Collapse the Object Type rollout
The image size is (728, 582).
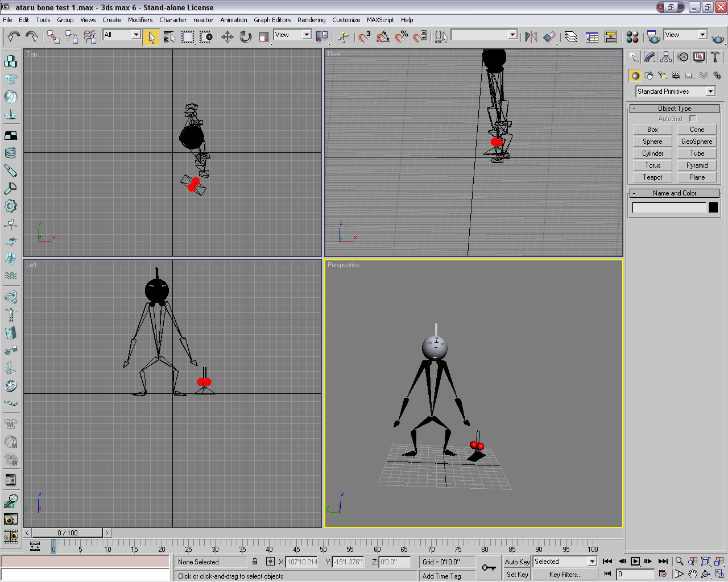coord(675,108)
